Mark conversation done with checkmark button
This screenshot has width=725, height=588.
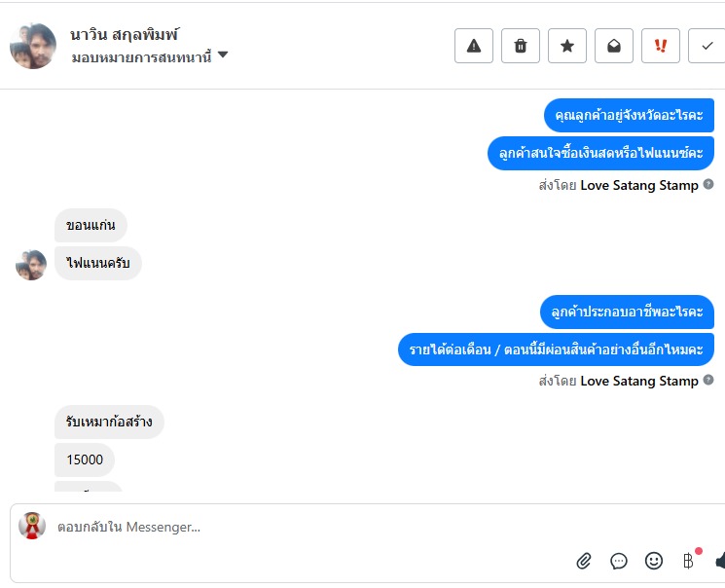[707, 46]
